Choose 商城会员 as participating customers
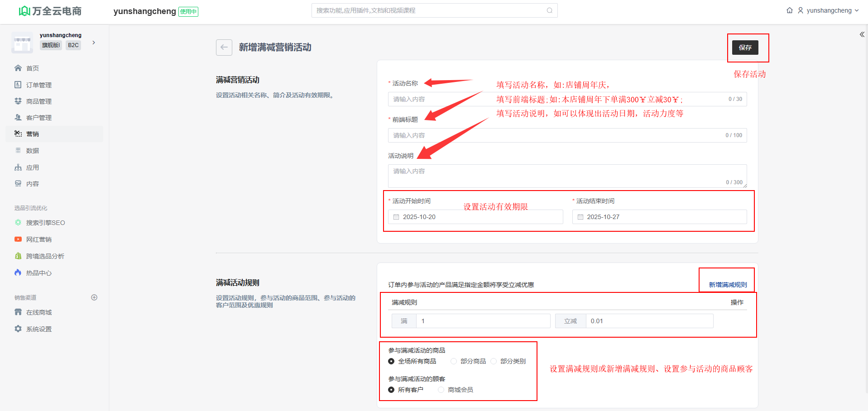The height and width of the screenshot is (411, 868). click(441, 390)
